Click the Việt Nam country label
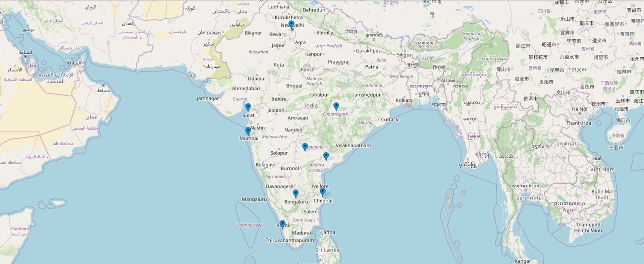This screenshot has width=644, height=264. [602, 169]
